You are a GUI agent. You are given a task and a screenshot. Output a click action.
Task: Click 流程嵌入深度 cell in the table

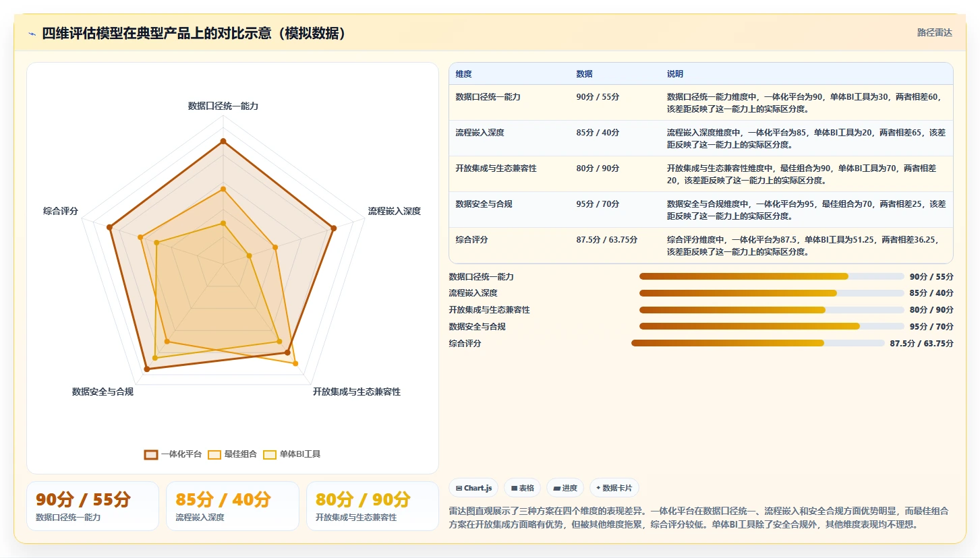click(x=480, y=133)
